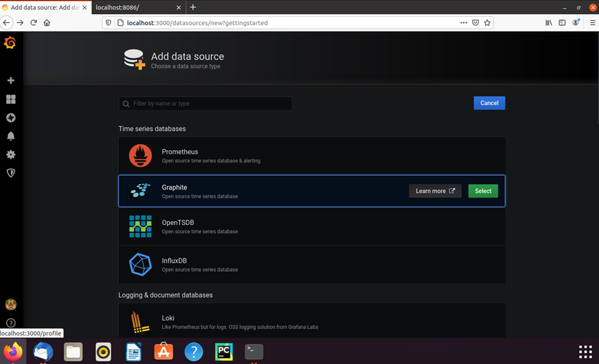The width and height of the screenshot is (599, 364).
Task: Open Ubuntu Software from the dock
Action: point(163,351)
